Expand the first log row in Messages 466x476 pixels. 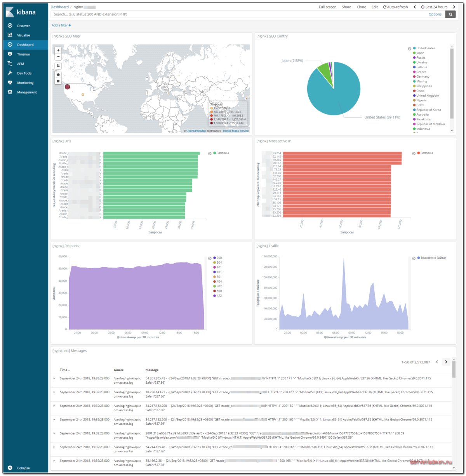coord(54,378)
